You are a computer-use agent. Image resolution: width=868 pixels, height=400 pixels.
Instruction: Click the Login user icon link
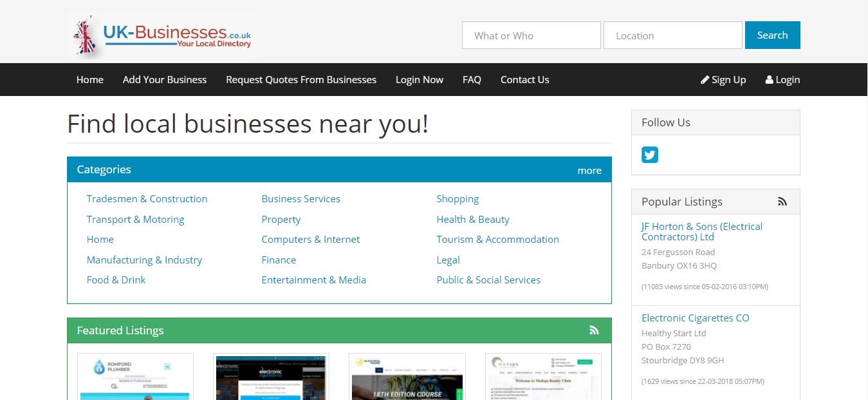(782, 80)
